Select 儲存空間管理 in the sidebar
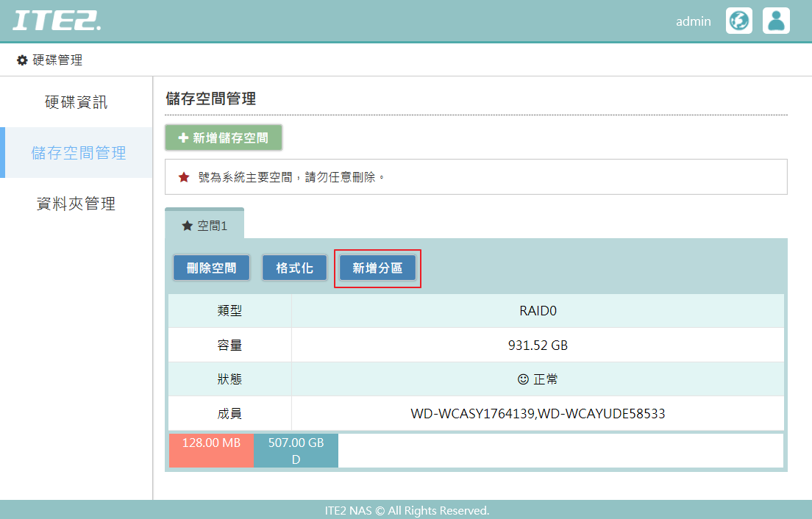812x519 pixels. point(76,153)
